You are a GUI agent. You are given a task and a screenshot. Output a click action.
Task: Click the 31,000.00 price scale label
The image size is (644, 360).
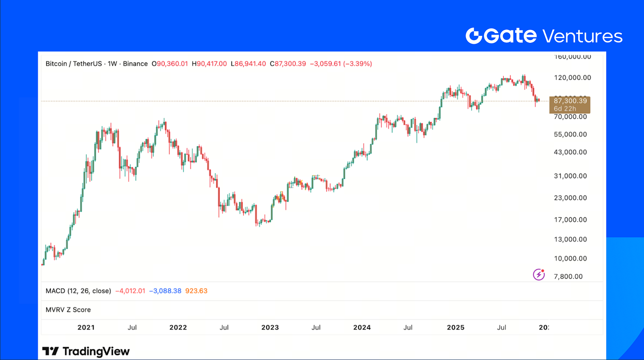(x=570, y=176)
